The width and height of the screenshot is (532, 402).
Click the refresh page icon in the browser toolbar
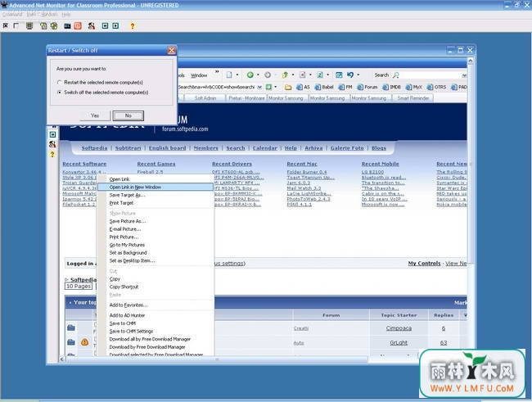[320, 75]
